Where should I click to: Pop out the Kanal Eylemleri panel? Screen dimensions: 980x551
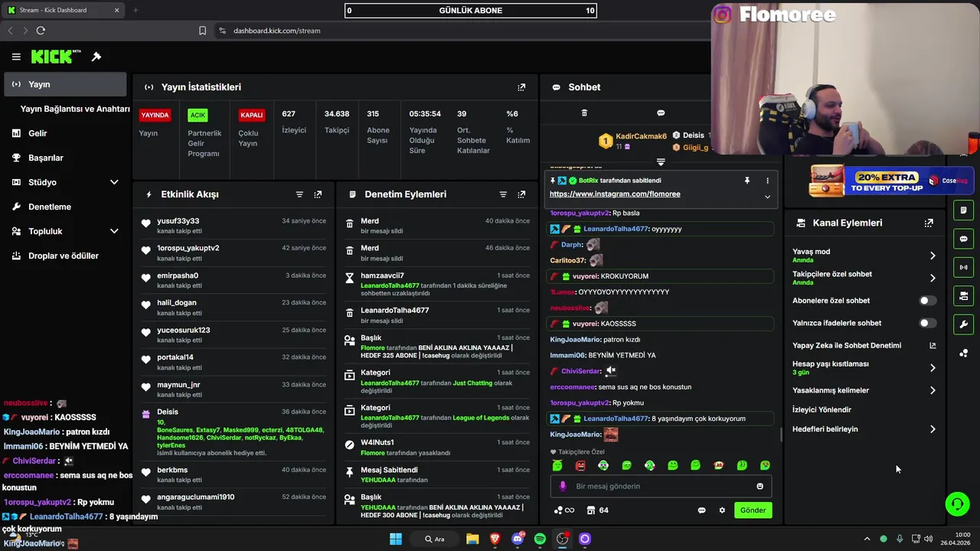(929, 223)
